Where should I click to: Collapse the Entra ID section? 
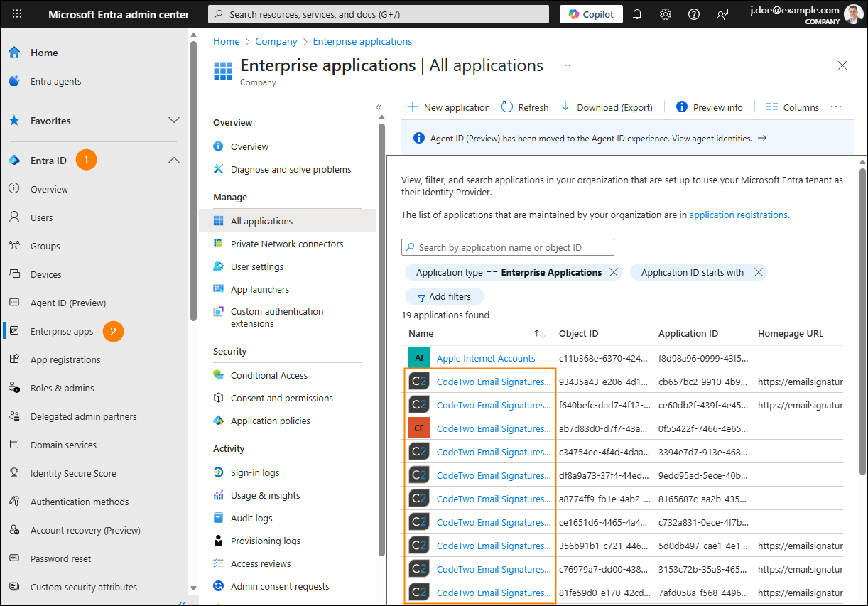(x=174, y=161)
